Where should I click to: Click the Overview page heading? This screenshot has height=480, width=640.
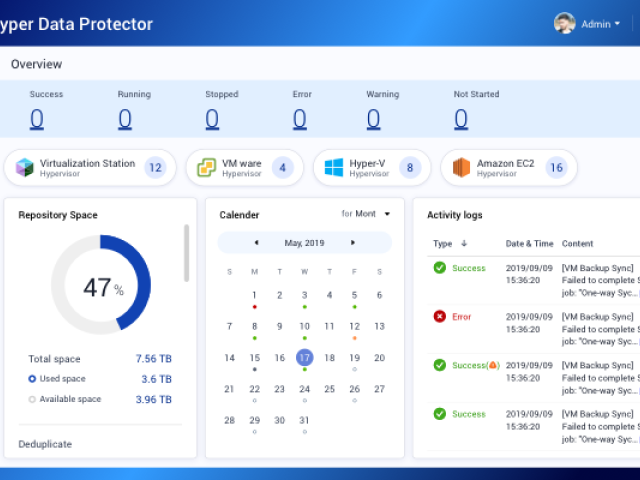[36, 64]
